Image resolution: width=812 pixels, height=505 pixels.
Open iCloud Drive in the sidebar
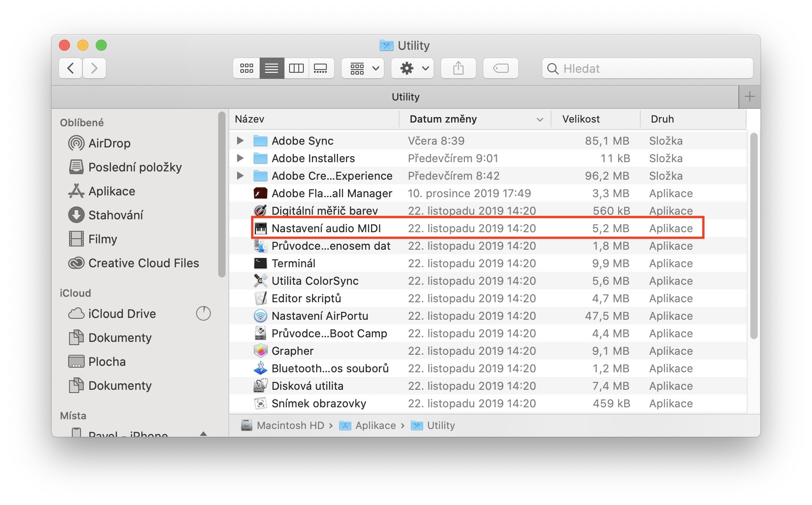point(112,314)
